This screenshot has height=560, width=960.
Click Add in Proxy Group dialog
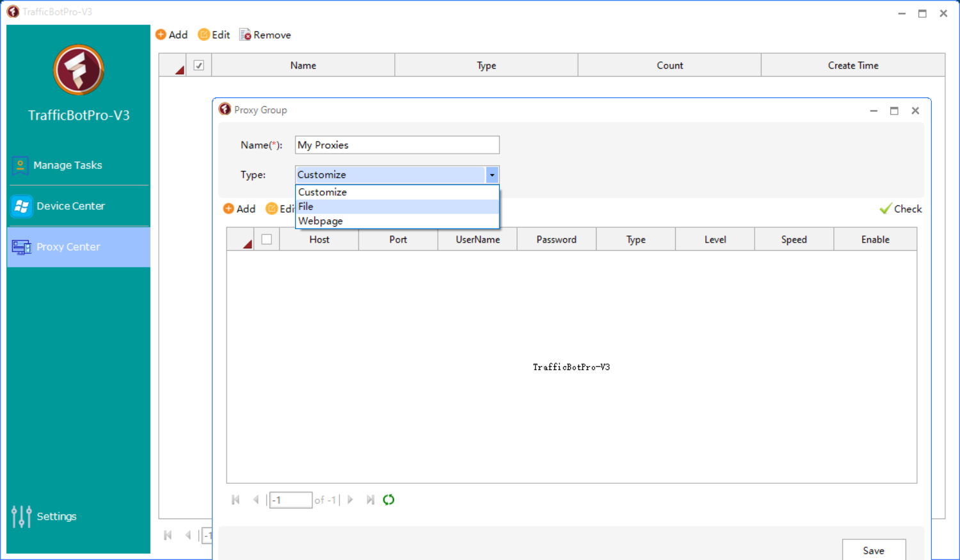[x=239, y=209]
